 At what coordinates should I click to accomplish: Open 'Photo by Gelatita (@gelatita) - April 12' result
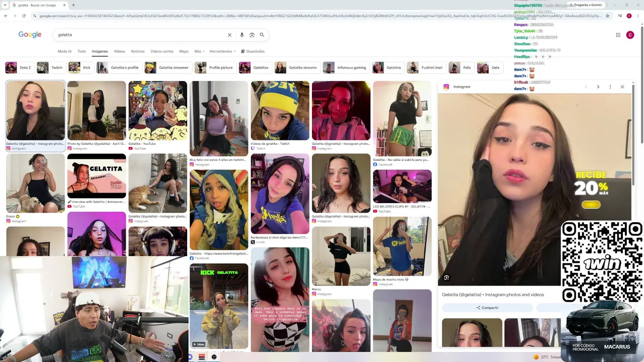(x=97, y=116)
